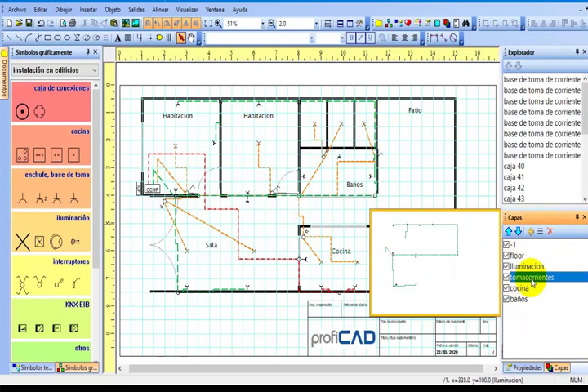Image resolution: width=588 pixels, height=392 pixels.
Task: Click the zoom-to-fit brackets icon
Action: (208, 23)
